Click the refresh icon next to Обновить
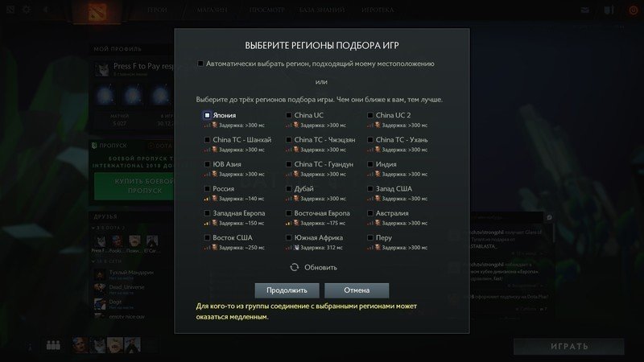 pos(294,267)
